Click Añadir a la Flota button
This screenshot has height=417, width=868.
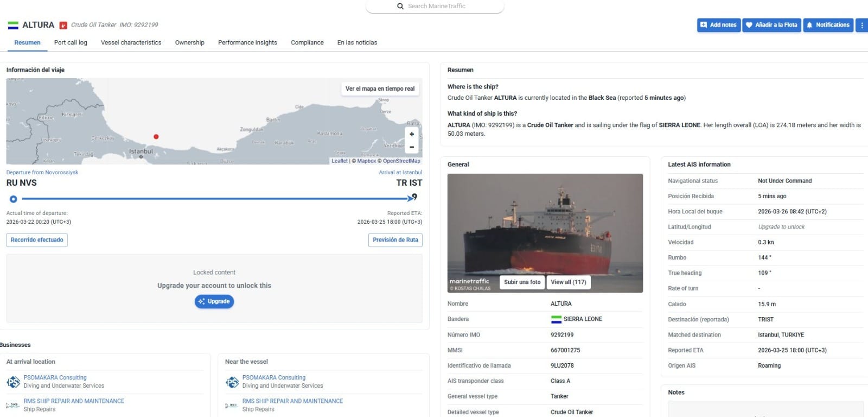(771, 25)
